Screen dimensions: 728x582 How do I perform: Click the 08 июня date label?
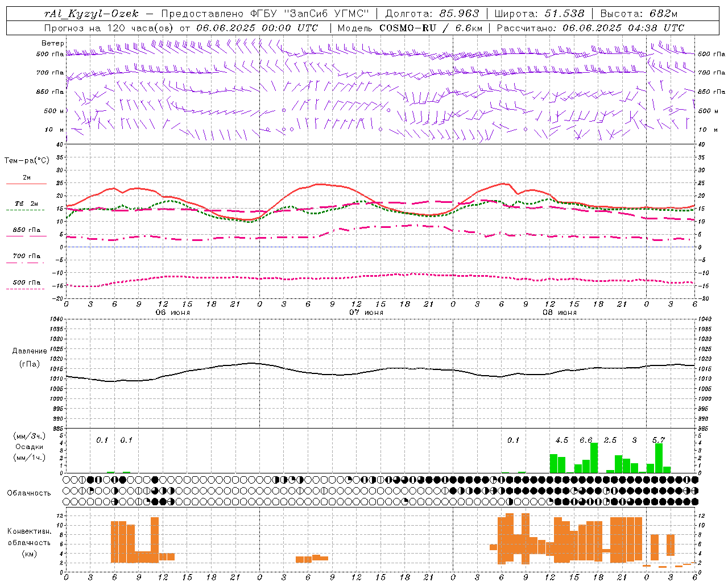click(x=559, y=313)
